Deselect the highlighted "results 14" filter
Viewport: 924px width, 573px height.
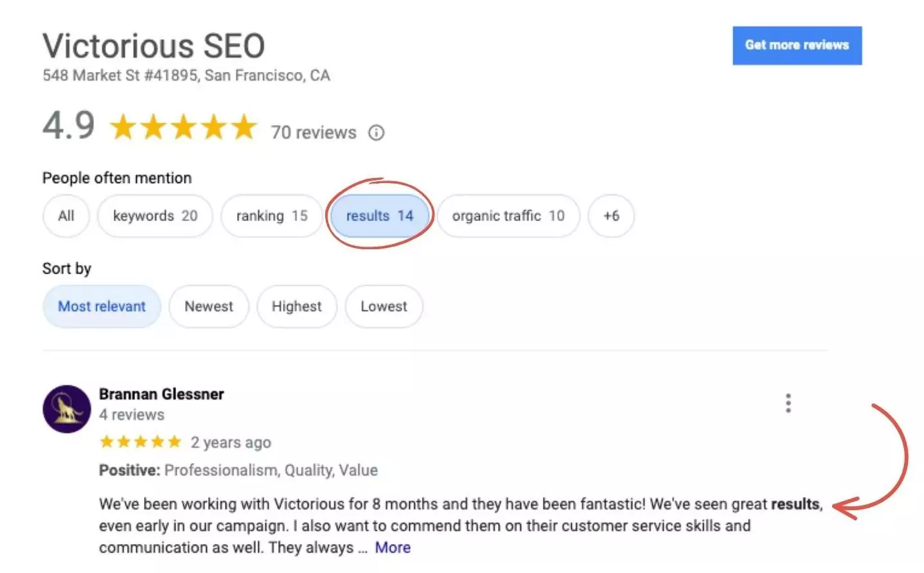click(x=379, y=216)
